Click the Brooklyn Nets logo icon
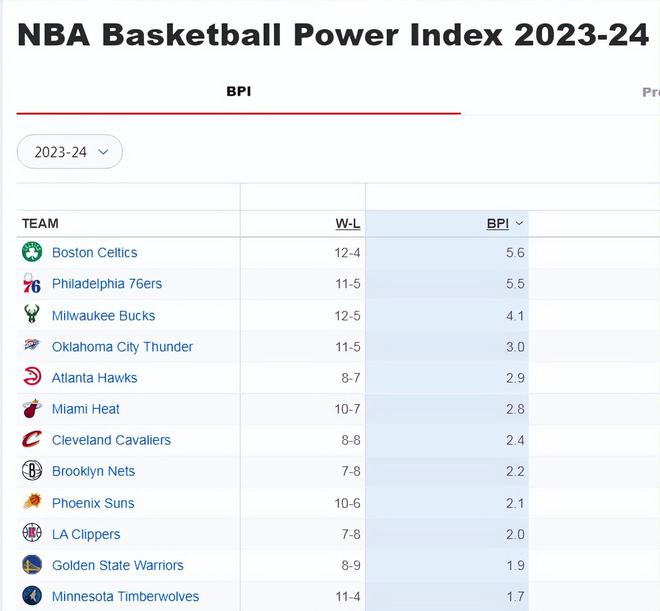Image resolution: width=660 pixels, height=611 pixels. [32, 471]
